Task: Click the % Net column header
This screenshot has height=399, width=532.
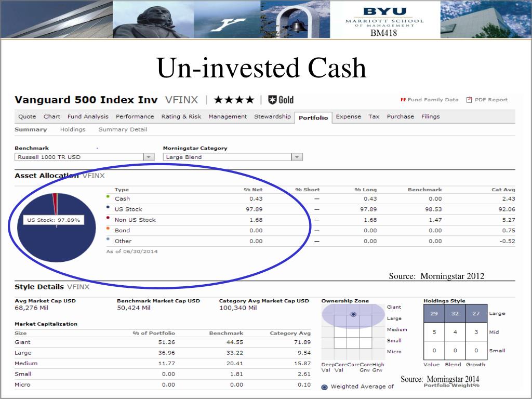Action: click(x=253, y=190)
